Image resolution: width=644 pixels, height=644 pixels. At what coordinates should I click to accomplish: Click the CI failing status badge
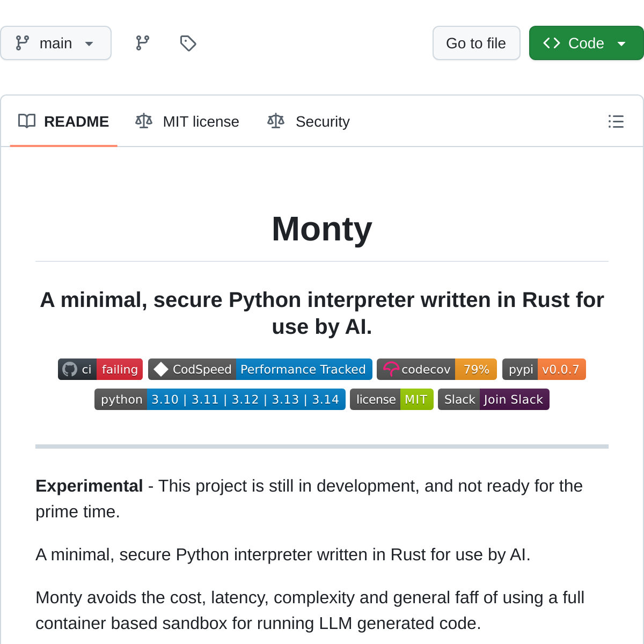[100, 369]
